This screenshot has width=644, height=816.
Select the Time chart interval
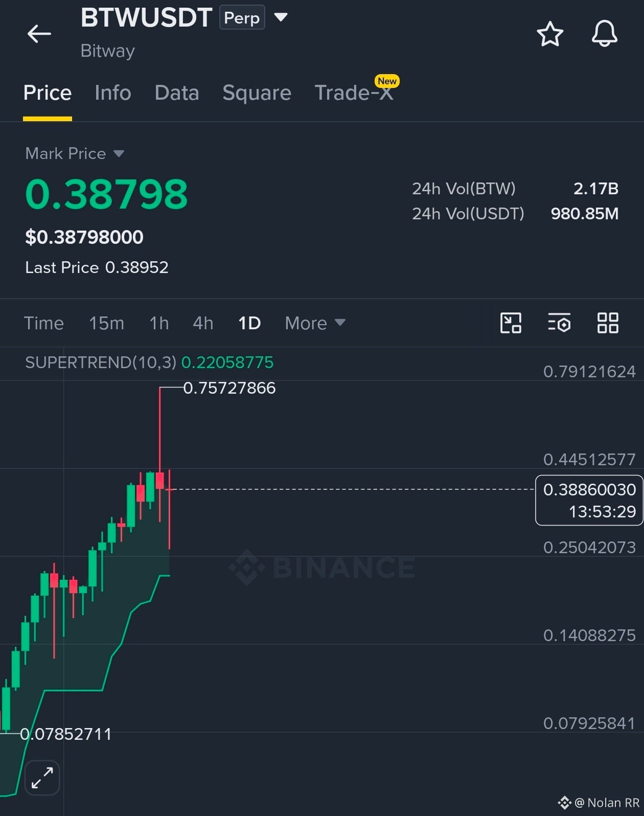(44, 323)
